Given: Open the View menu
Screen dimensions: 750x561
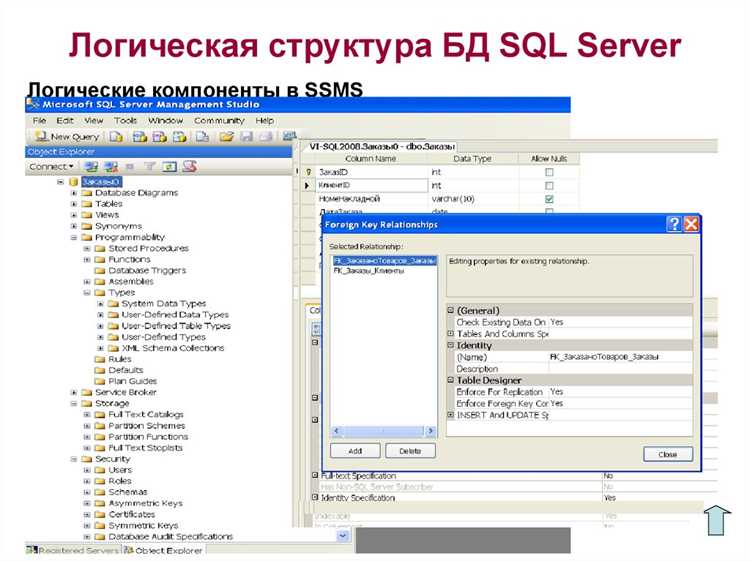Looking at the screenshot, I should tap(93, 121).
